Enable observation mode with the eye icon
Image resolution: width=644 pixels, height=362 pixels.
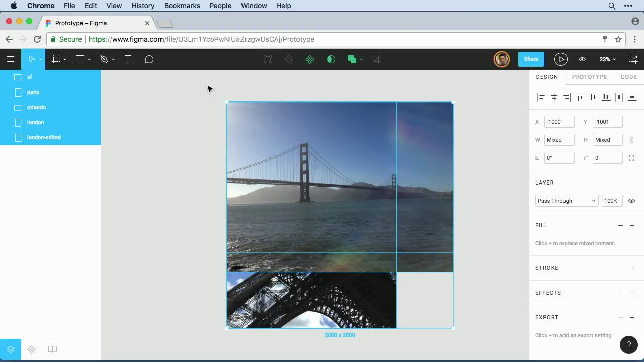(582, 59)
